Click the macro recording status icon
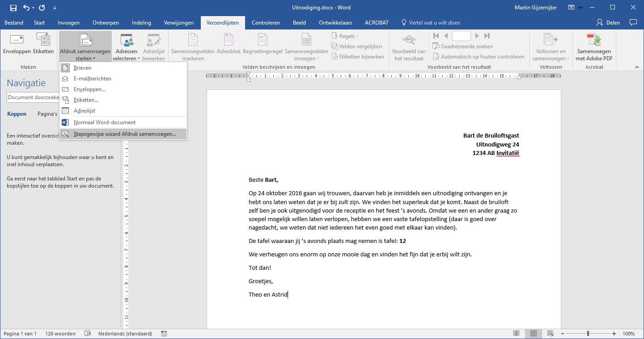This screenshot has height=339, width=644. click(164, 334)
